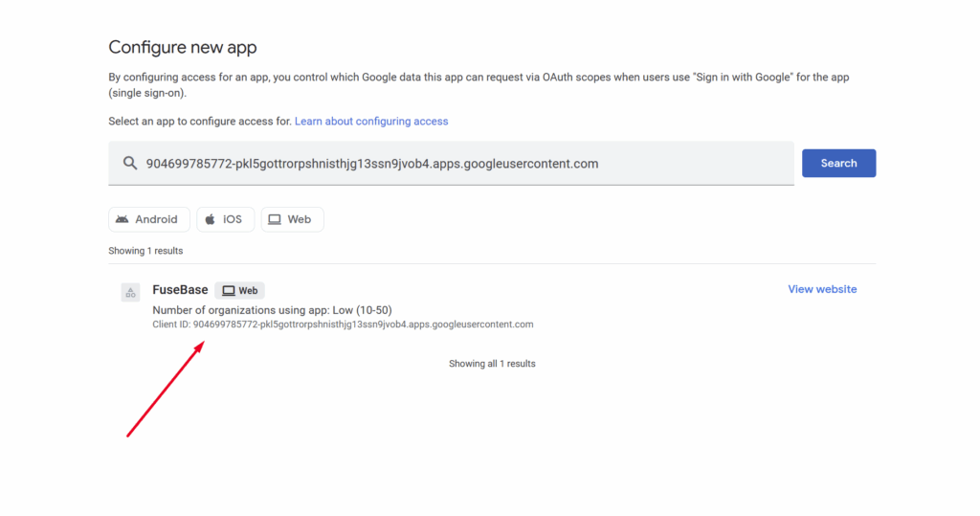Screen dimensions: 980x516
Task: Click the laptop icon in FuseBase Web badge
Action: [228, 291]
